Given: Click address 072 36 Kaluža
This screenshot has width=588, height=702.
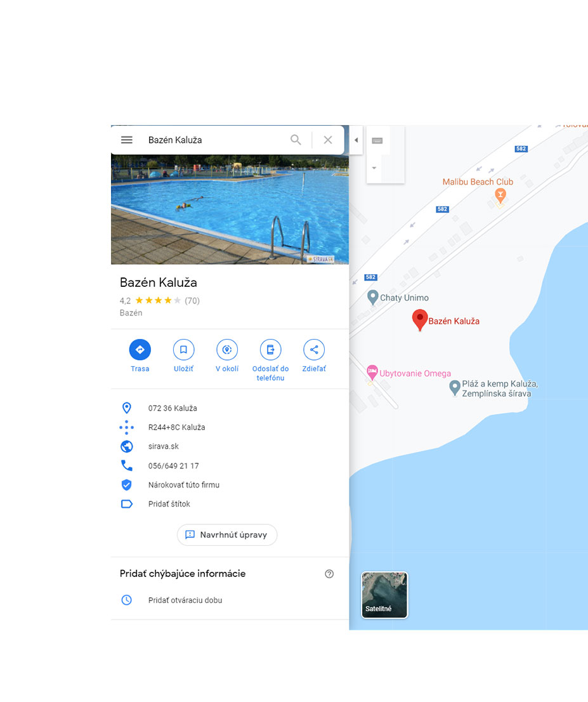Looking at the screenshot, I should 173,408.
